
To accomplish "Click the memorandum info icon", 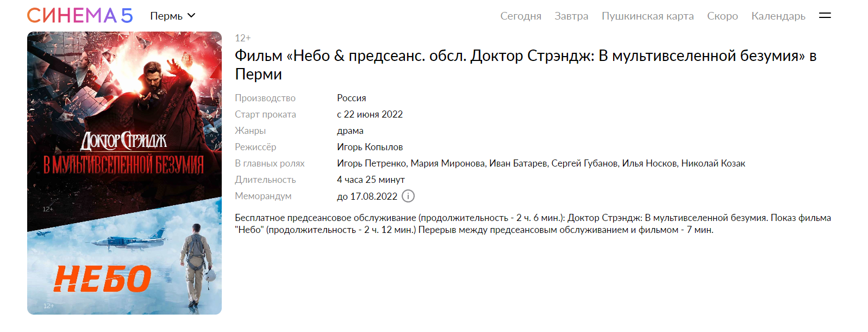I will 408,196.
